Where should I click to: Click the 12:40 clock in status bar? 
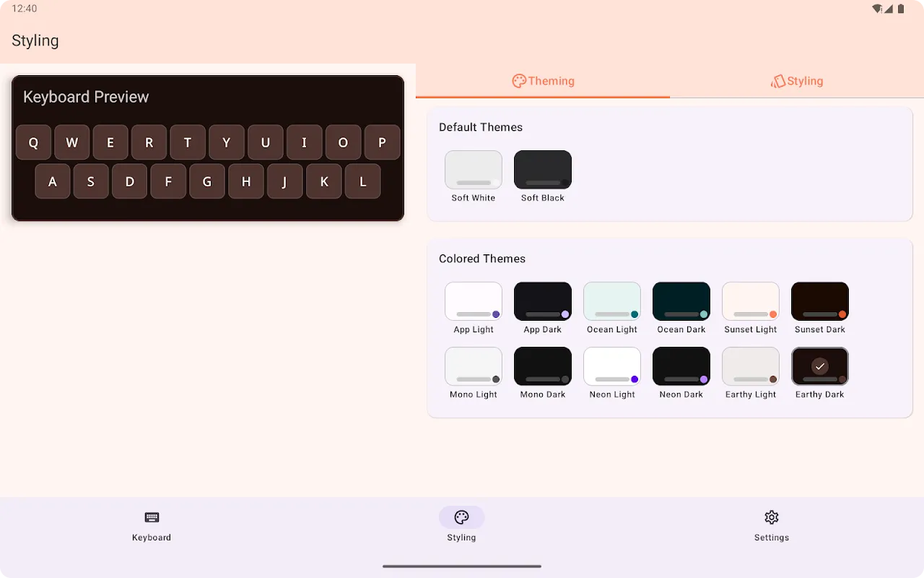[x=25, y=9]
